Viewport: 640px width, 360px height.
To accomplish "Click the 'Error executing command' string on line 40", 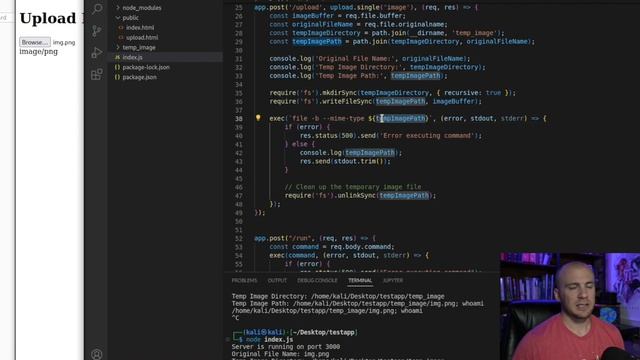I will 427,136.
